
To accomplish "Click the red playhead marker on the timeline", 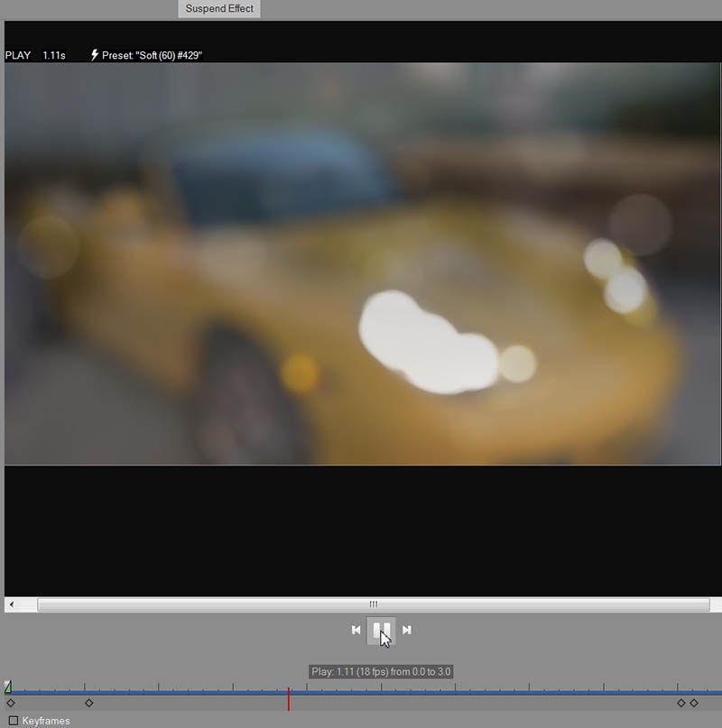I will [x=289, y=699].
